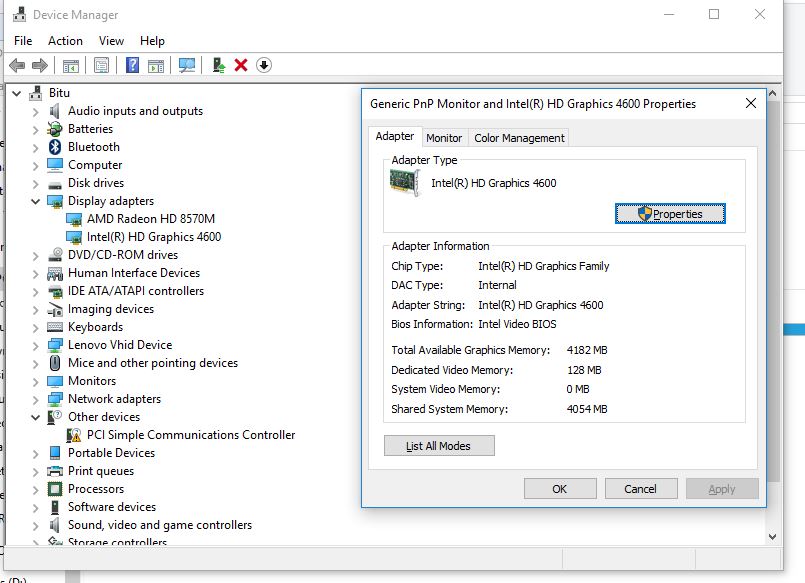Click the toolbar Properties sheet icon
Image resolution: width=805 pixels, height=583 pixels.
pyautogui.click(x=102, y=65)
